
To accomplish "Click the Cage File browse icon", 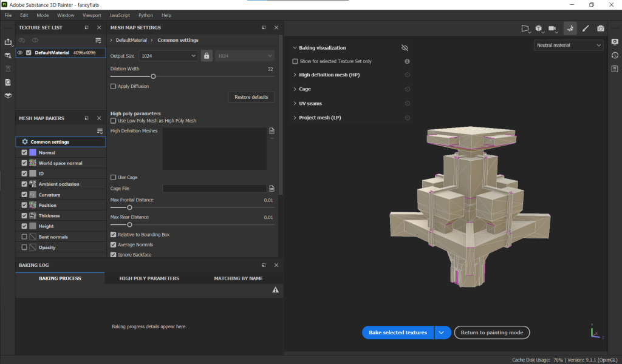I will pyautogui.click(x=272, y=189).
